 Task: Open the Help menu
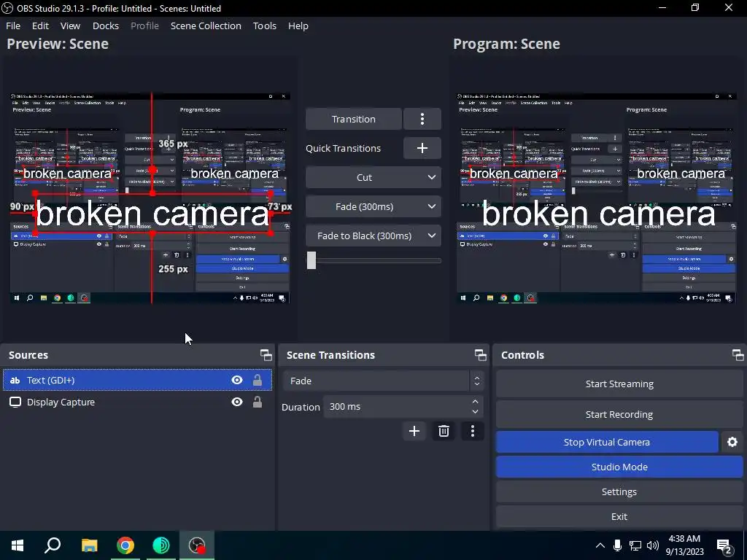pos(298,26)
